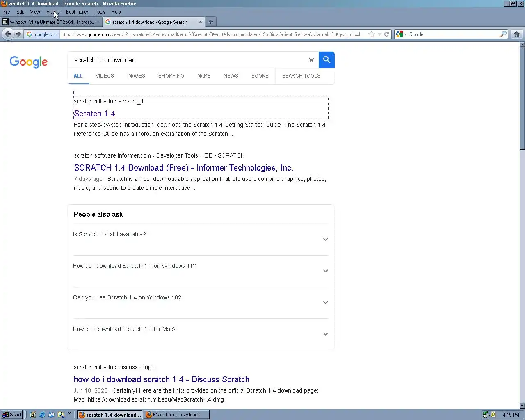Select the Shopping search tab

coord(171,76)
